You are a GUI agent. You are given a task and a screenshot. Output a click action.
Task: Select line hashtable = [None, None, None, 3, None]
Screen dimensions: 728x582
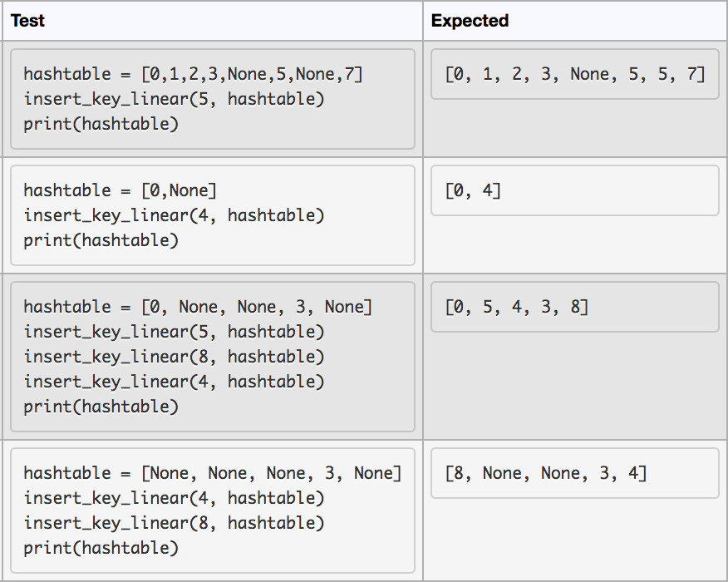(213, 473)
